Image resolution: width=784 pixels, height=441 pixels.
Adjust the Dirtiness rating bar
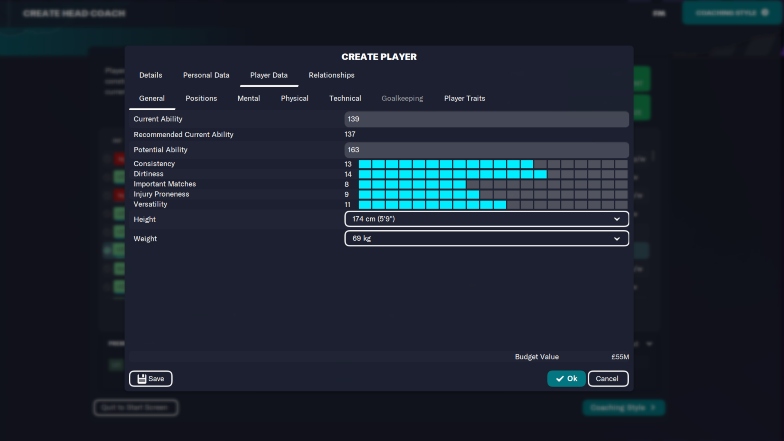(x=493, y=174)
